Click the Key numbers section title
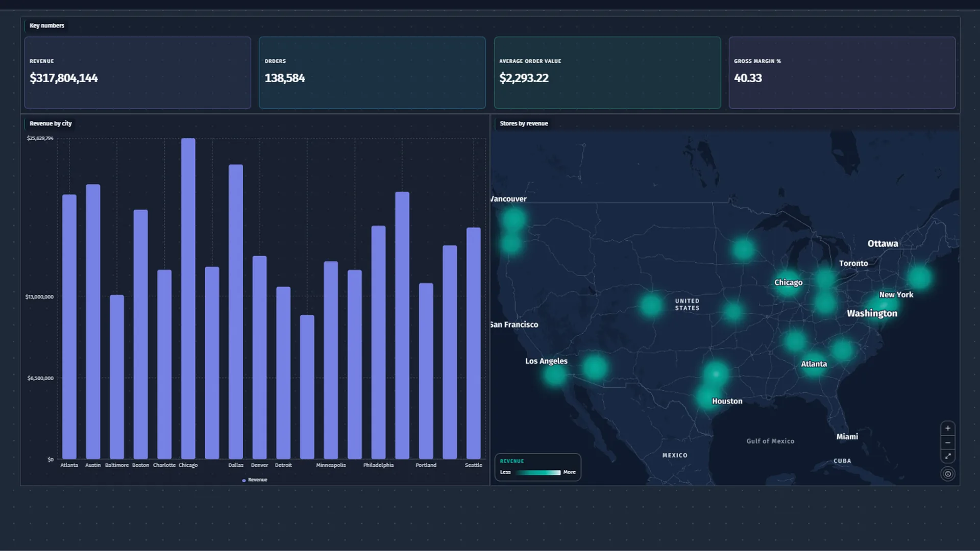980x551 pixels. [x=47, y=26]
